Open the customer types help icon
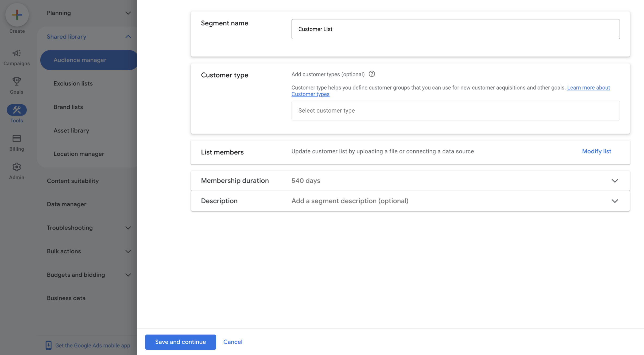Viewport: 644px width, 355px height. pos(372,74)
